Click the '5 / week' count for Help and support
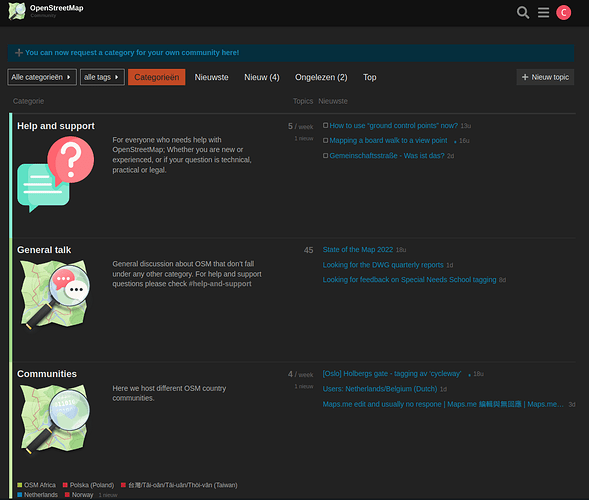 pyautogui.click(x=301, y=126)
